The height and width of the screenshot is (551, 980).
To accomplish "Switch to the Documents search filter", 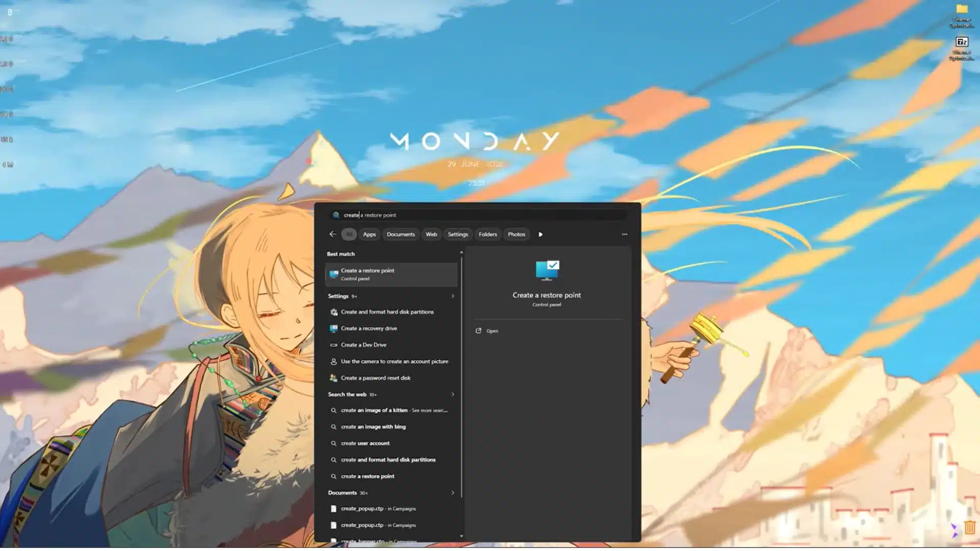I will (x=401, y=234).
